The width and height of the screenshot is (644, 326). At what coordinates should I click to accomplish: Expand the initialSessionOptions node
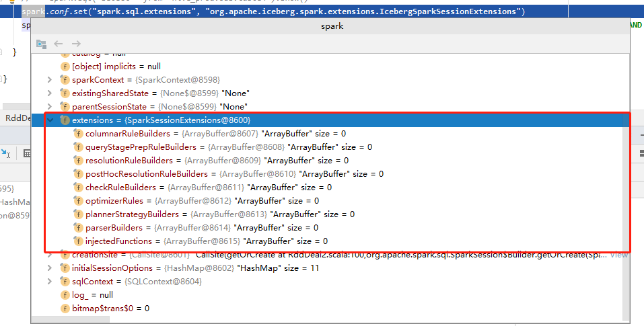[x=50, y=268]
